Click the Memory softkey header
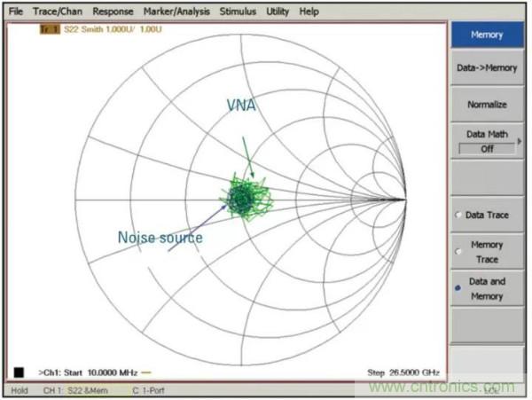Screen dimensions: 532x400 486,35
